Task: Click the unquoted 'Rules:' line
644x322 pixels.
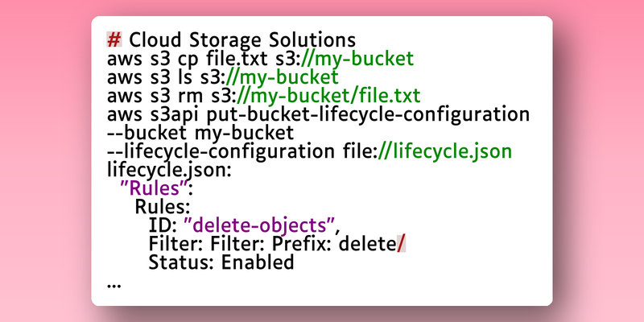Action: pos(163,207)
